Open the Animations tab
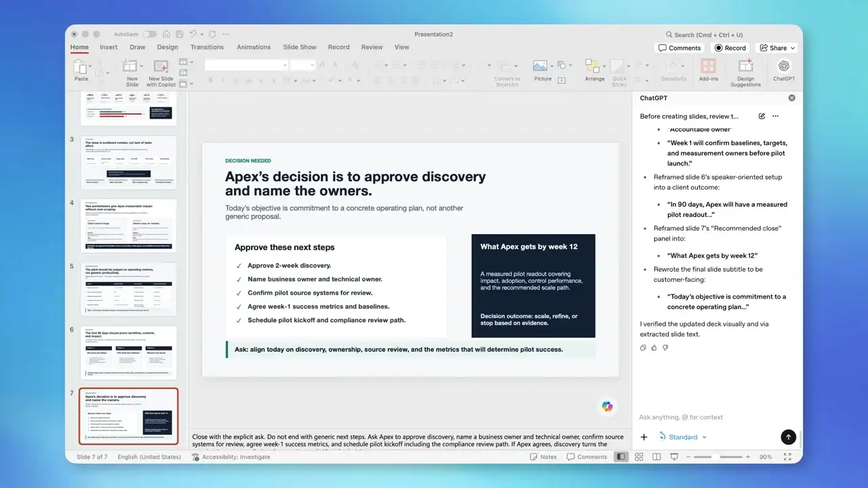868x488 pixels. 254,47
